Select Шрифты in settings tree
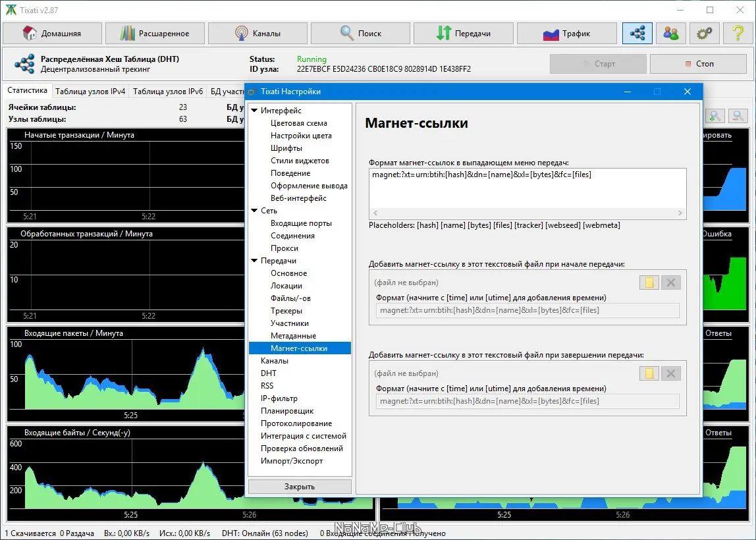Image resolution: width=756 pixels, height=540 pixels. (286, 148)
